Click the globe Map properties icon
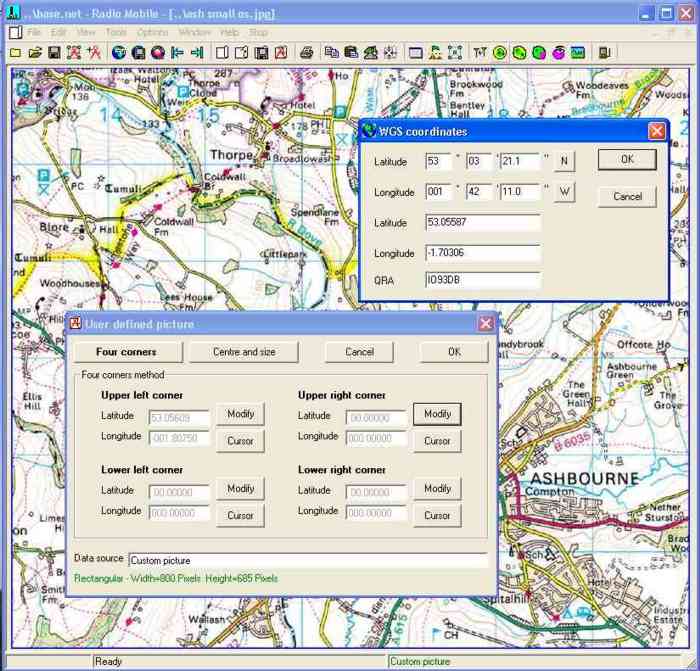Viewport: 700px width, 671px height. tap(119, 53)
